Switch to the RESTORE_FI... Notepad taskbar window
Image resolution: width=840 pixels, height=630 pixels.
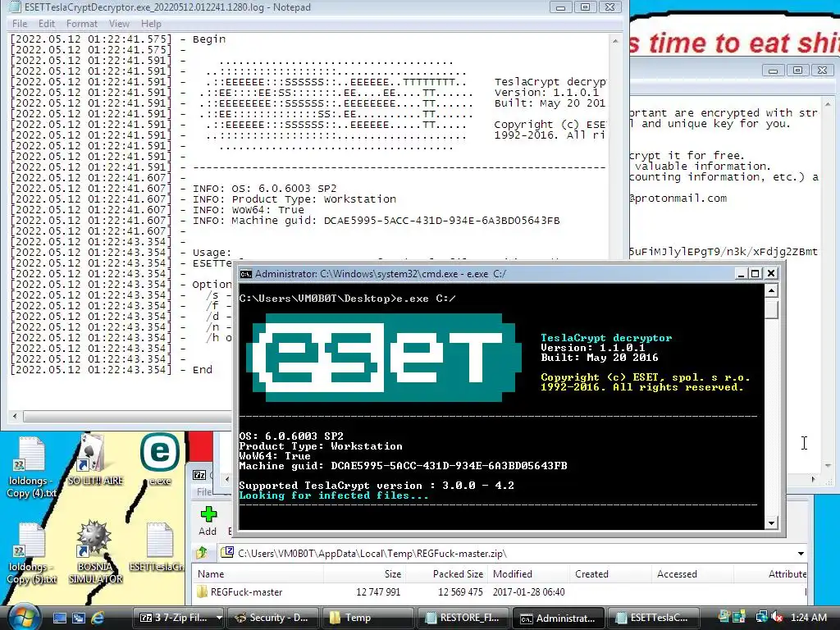tap(463, 618)
